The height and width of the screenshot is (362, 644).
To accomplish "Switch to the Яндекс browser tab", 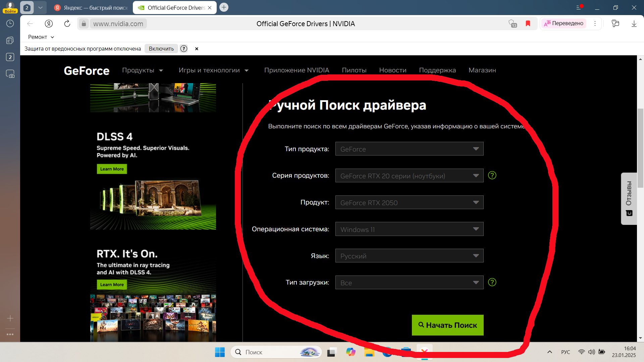I will [x=91, y=7].
